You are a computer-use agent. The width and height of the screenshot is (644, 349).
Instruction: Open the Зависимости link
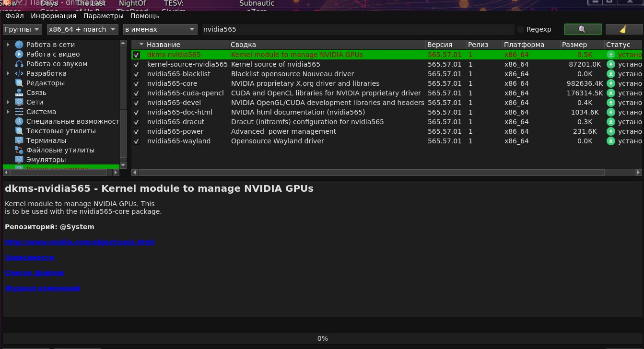[29, 257]
